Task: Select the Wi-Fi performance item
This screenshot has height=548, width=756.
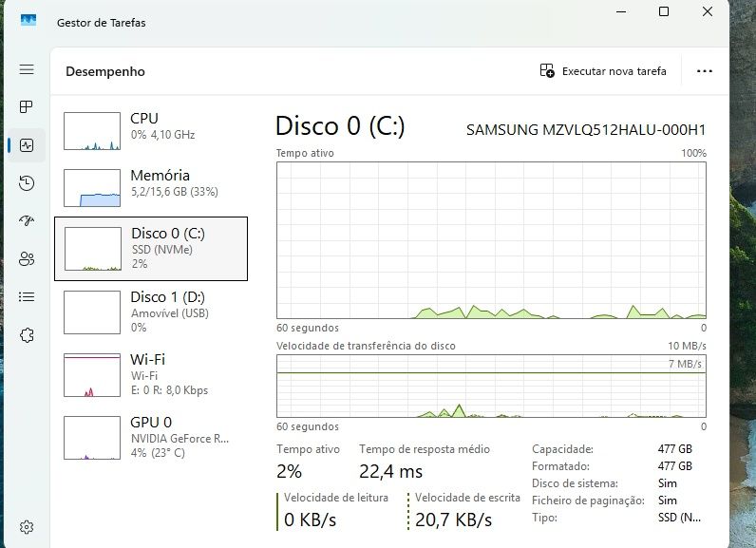Action: 150,374
